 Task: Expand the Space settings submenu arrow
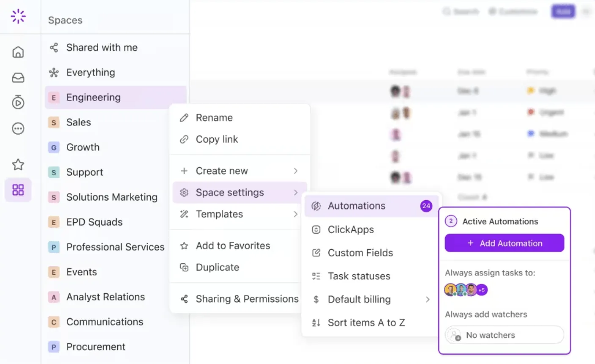(x=296, y=193)
